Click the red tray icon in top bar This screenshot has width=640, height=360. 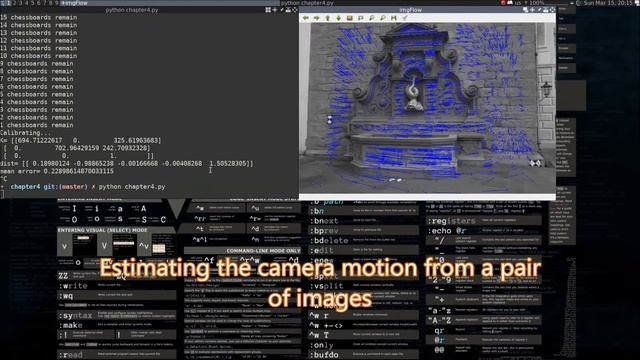(x=502, y=3)
